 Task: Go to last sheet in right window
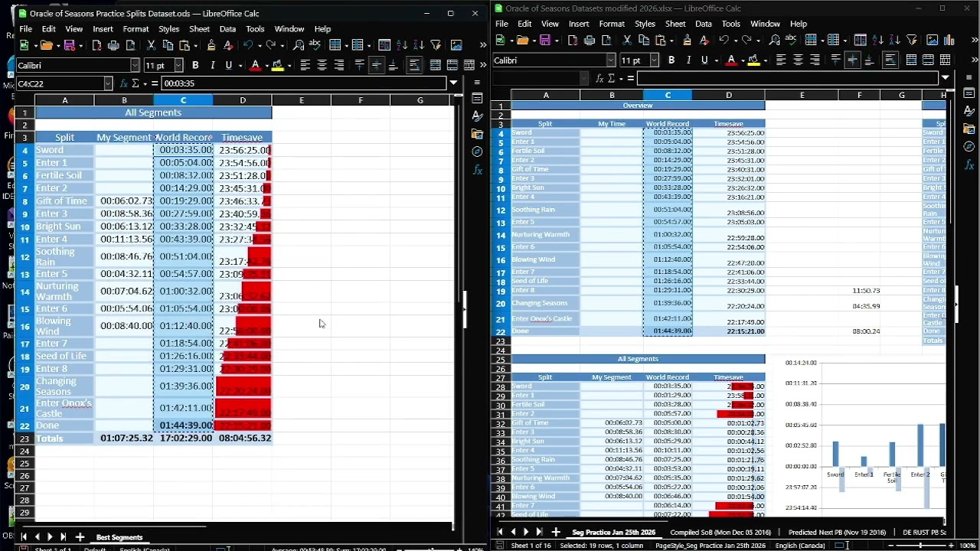click(539, 532)
